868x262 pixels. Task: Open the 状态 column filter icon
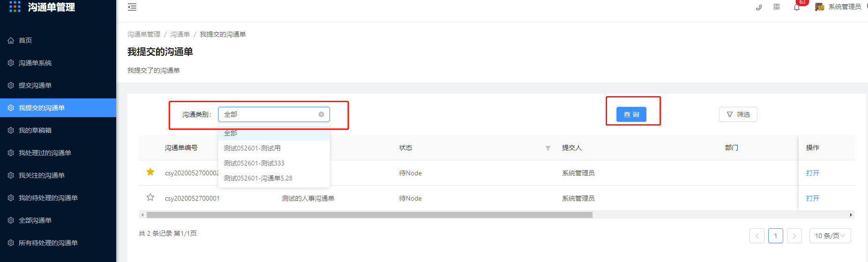click(x=548, y=148)
